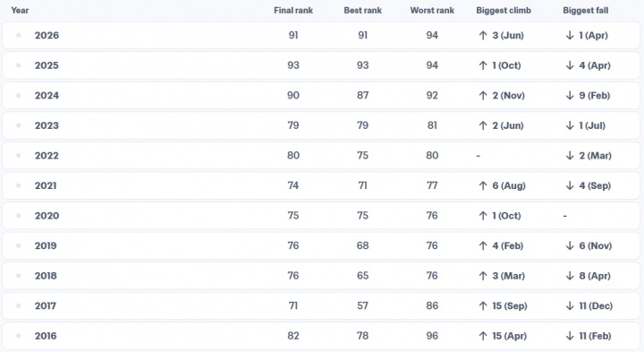Click the down arrow beside 6 (Nov)
This screenshot has width=644, height=352.
tap(570, 245)
